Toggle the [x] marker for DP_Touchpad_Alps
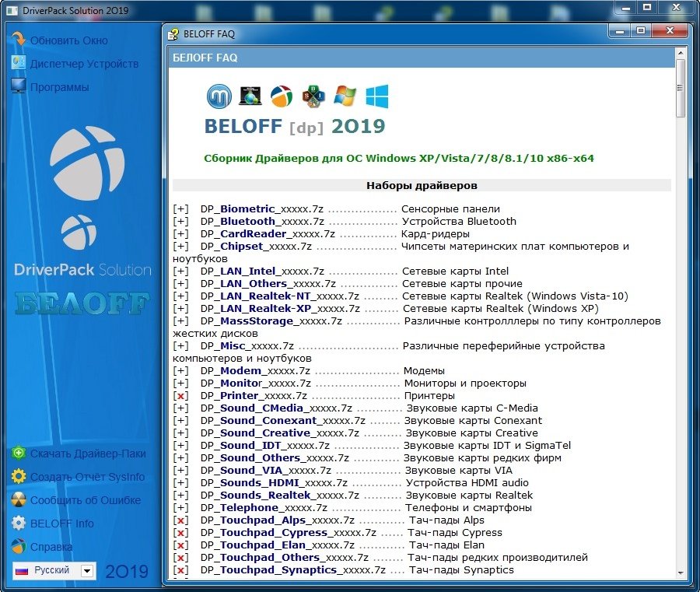 click(180, 520)
